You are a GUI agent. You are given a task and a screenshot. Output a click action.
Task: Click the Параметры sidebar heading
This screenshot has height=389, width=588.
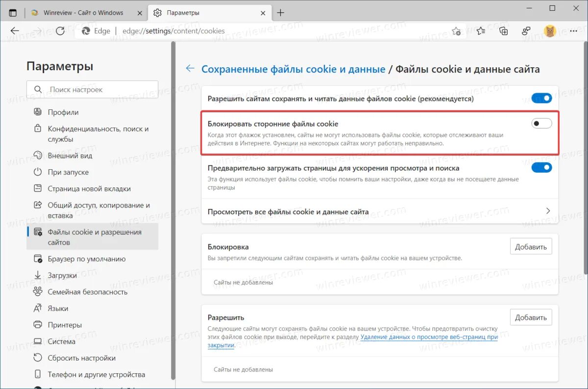point(60,66)
